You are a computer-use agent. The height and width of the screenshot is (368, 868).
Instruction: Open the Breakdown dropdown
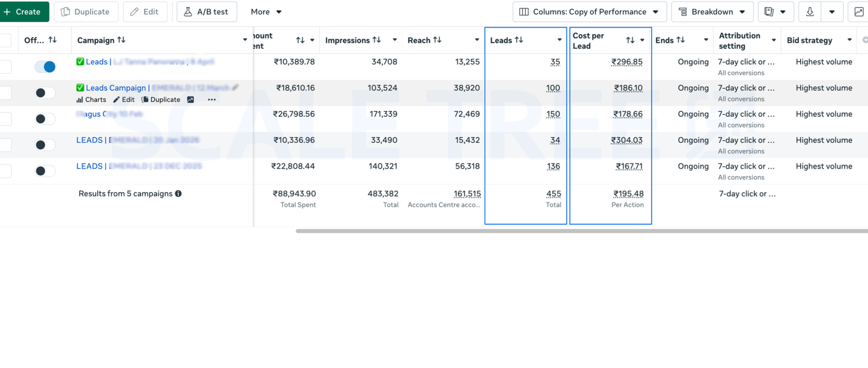tap(712, 11)
